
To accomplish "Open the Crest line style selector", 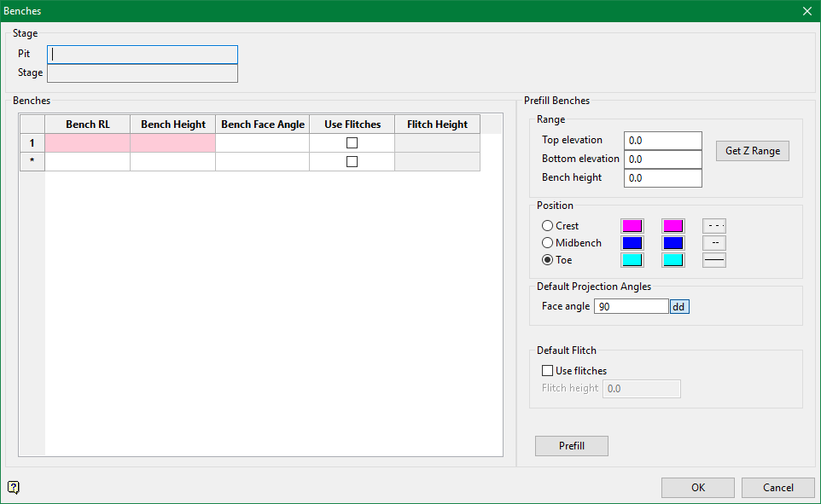I will 714,226.
